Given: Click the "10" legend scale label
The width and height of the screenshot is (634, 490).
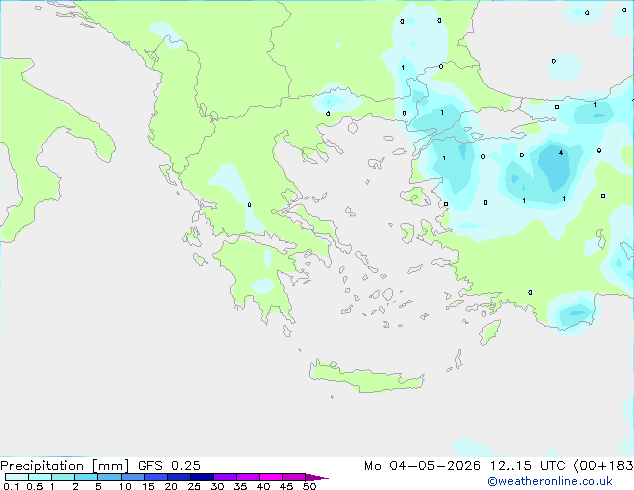Looking at the screenshot, I should point(125,486).
